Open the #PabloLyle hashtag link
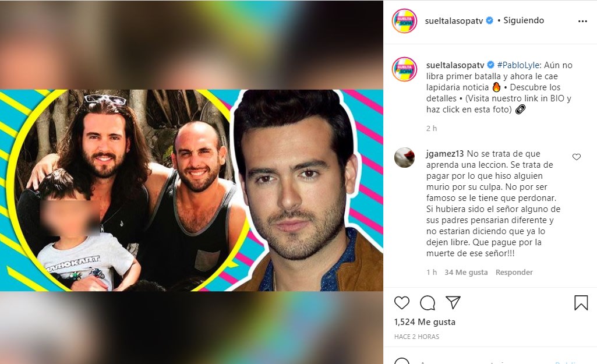This screenshot has width=597, height=364. (x=518, y=65)
